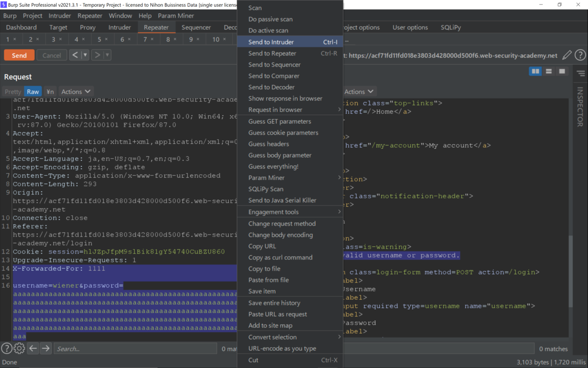Viewport: 588px width, 368px height.
Task: Select Guess everything! option
Action: pyautogui.click(x=290, y=166)
